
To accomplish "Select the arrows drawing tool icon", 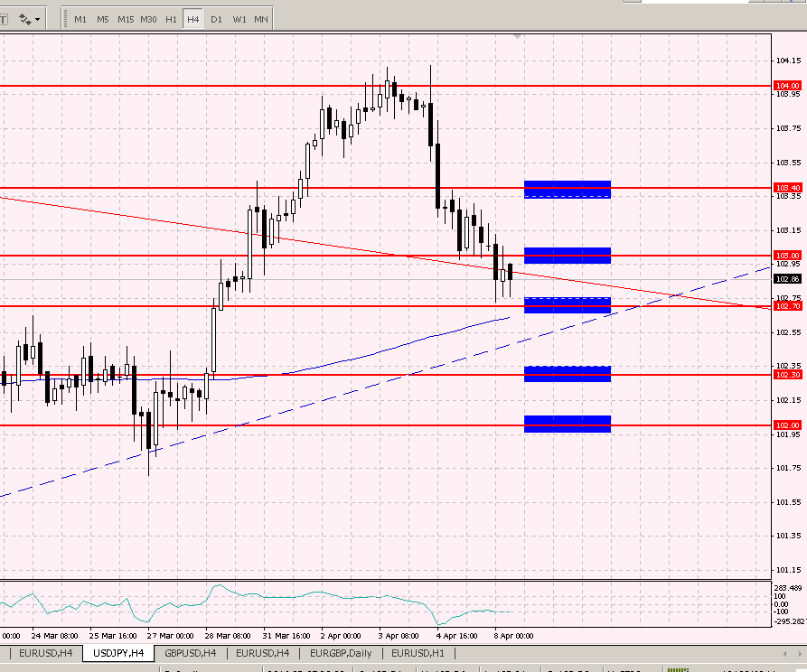I will point(24,19).
